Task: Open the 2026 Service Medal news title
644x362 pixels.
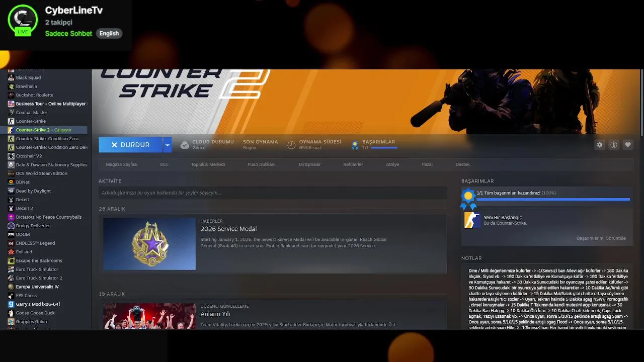Action: click(x=228, y=229)
